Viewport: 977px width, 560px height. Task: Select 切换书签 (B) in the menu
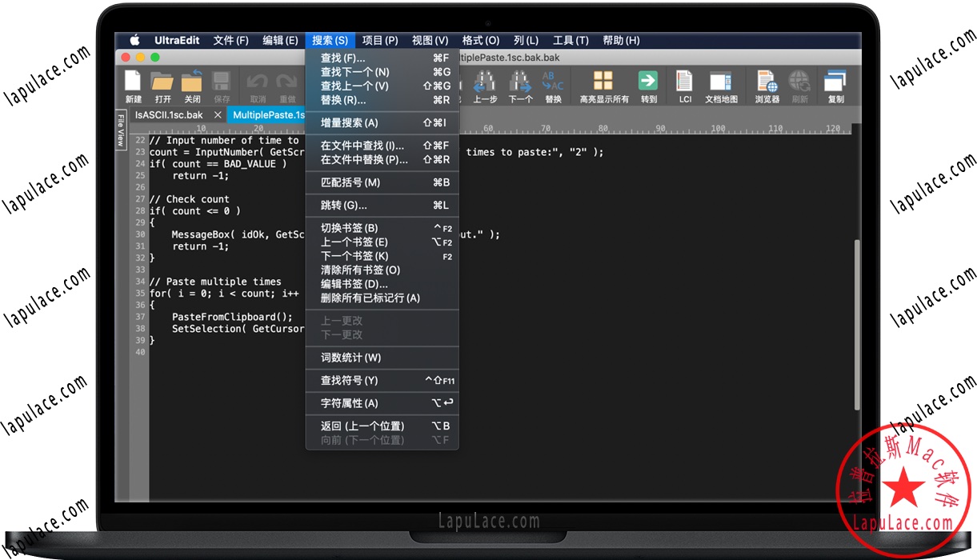coord(349,228)
